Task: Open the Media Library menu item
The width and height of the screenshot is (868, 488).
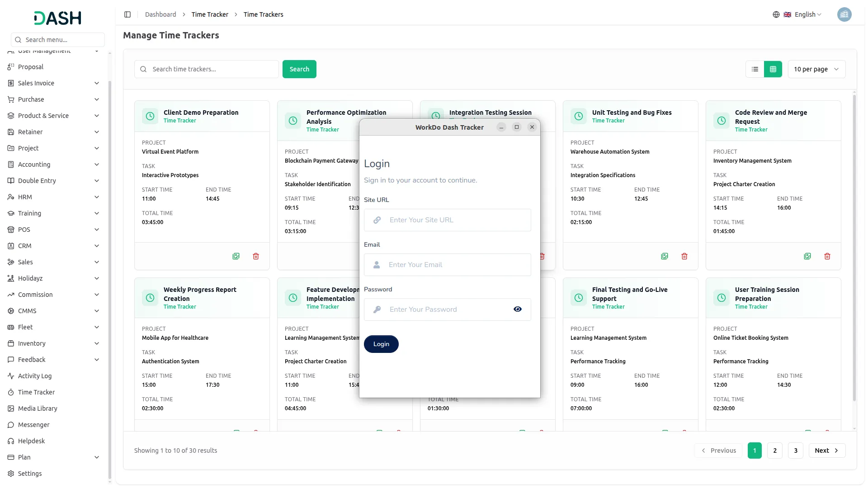Action: click(x=38, y=408)
